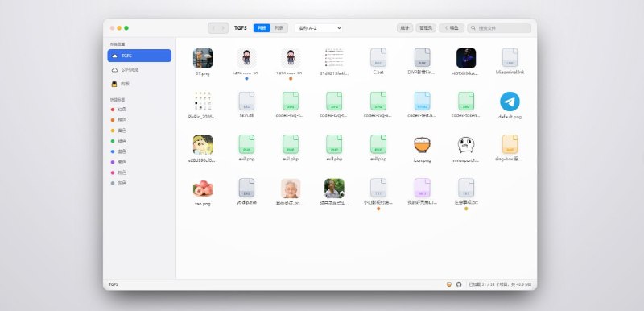The height and width of the screenshot is (311, 644).
Task: Open the public browse cloud item in sidebar
Action: [139, 70]
